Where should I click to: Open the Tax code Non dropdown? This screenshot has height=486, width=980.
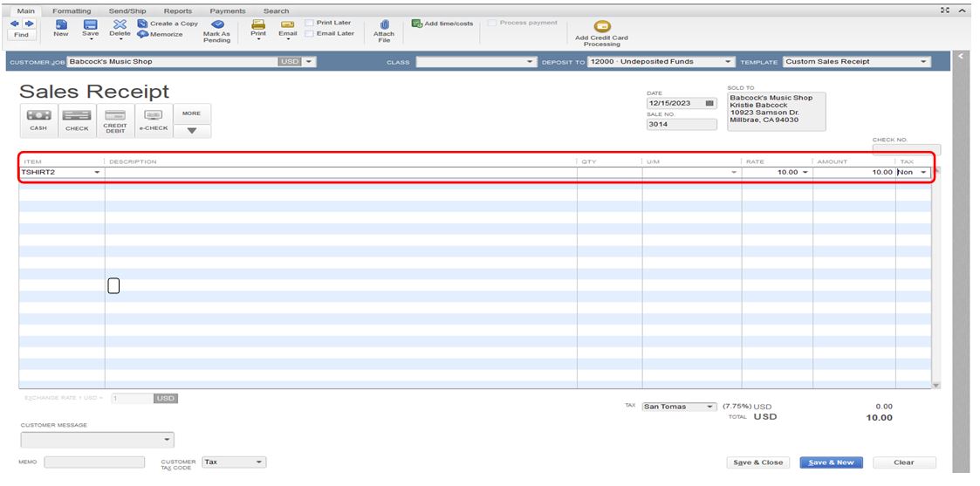pos(923,173)
